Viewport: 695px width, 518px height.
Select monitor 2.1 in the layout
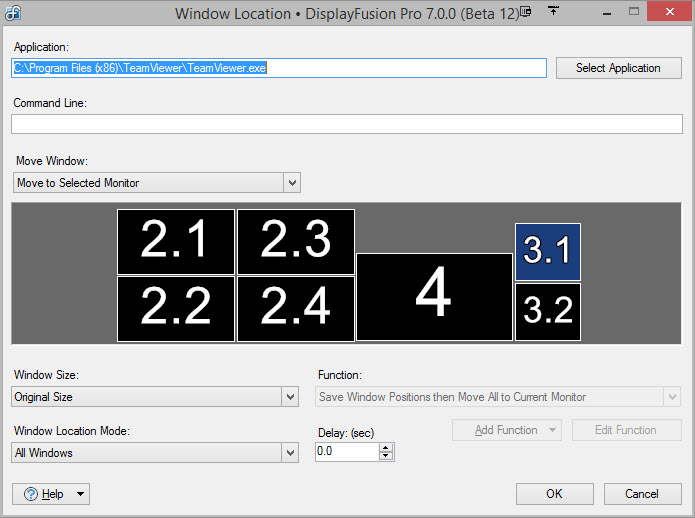tap(175, 241)
